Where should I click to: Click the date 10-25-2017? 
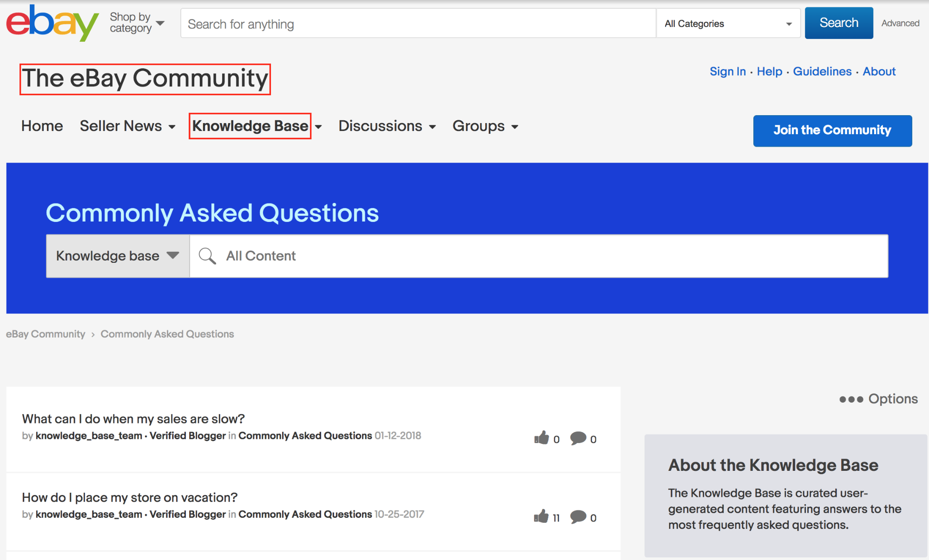pyautogui.click(x=399, y=514)
